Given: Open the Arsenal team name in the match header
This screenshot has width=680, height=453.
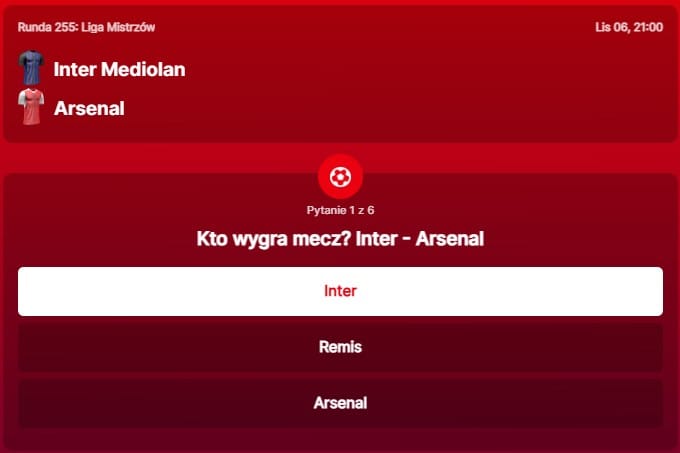Looking at the screenshot, I should click(89, 108).
